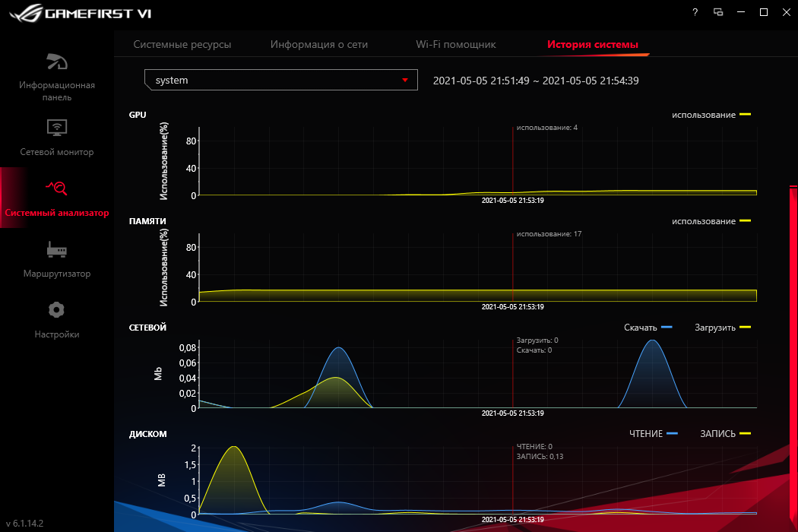
Task: Switch to mini window mode icon
Action: pyautogui.click(x=718, y=12)
